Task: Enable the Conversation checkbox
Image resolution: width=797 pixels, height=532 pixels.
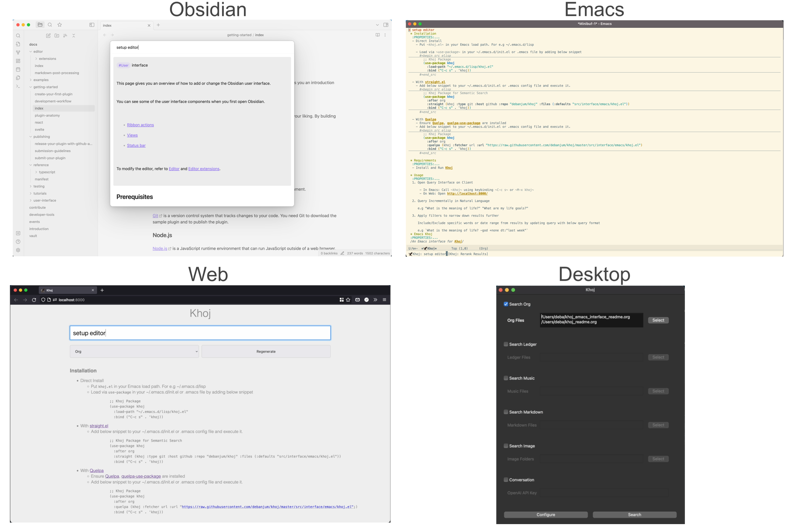Action: (506, 480)
